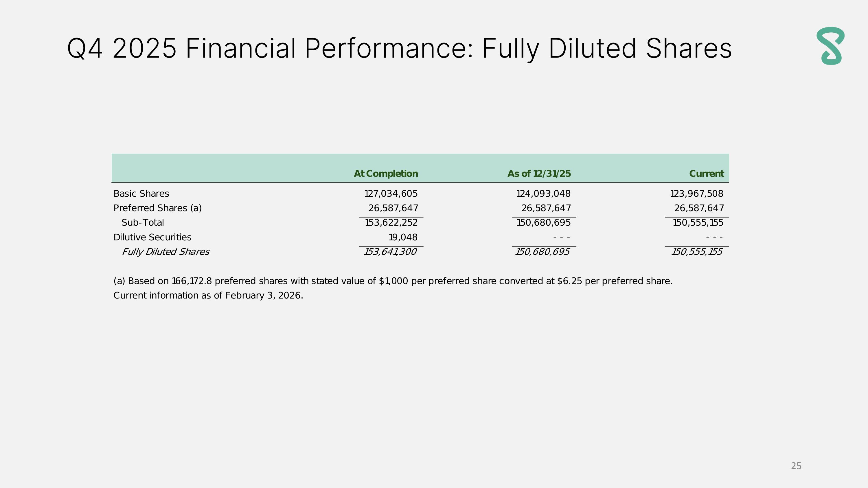The width and height of the screenshot is (868, 488).
Task: Click the value 124,093,048 in Basic Shares
Action: tap(543, 194)
